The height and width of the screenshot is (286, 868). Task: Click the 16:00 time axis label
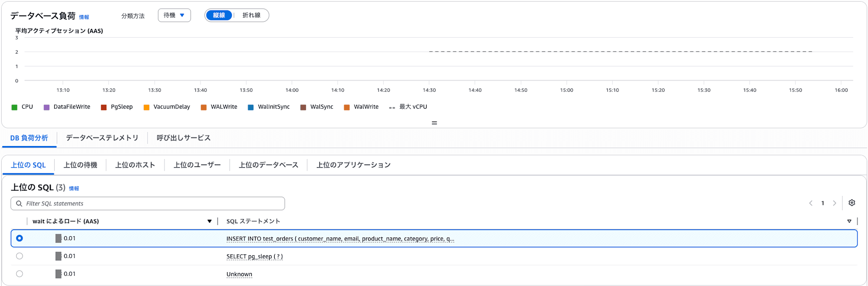(841, 90)
